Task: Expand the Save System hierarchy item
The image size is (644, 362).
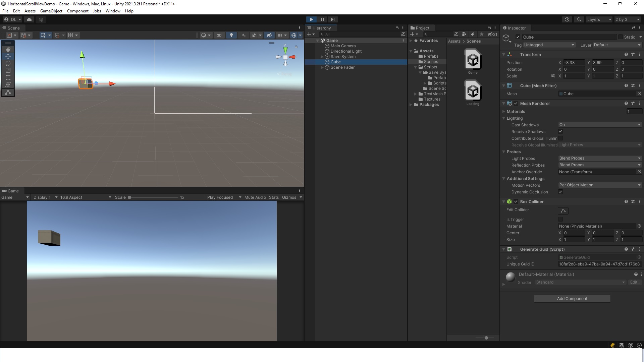Action: click(322, 57)
